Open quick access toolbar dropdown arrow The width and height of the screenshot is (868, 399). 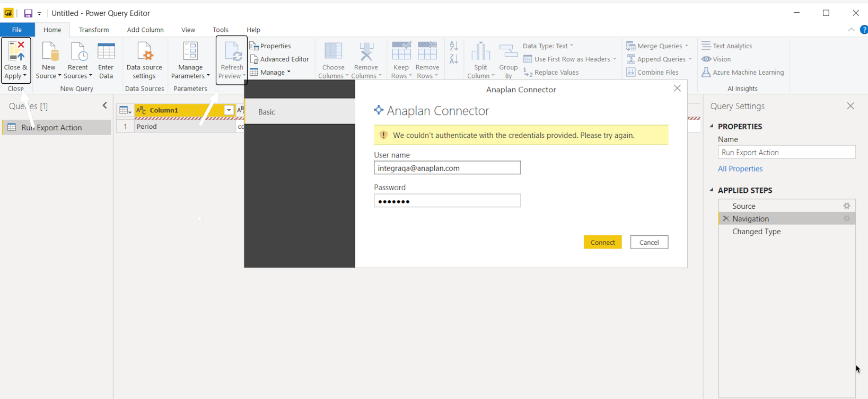click(39, 14)
